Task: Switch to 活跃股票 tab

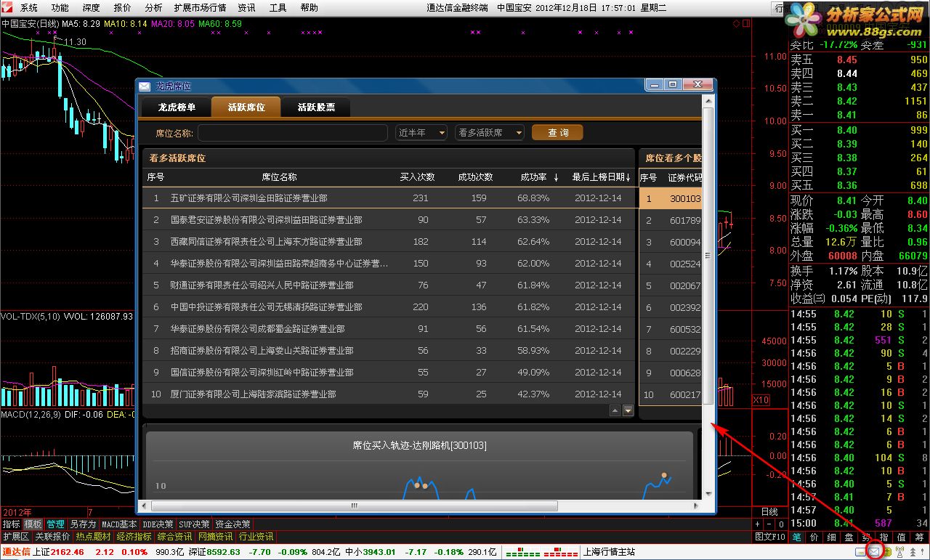Action: pyautogui.click(x=316, y=107)
